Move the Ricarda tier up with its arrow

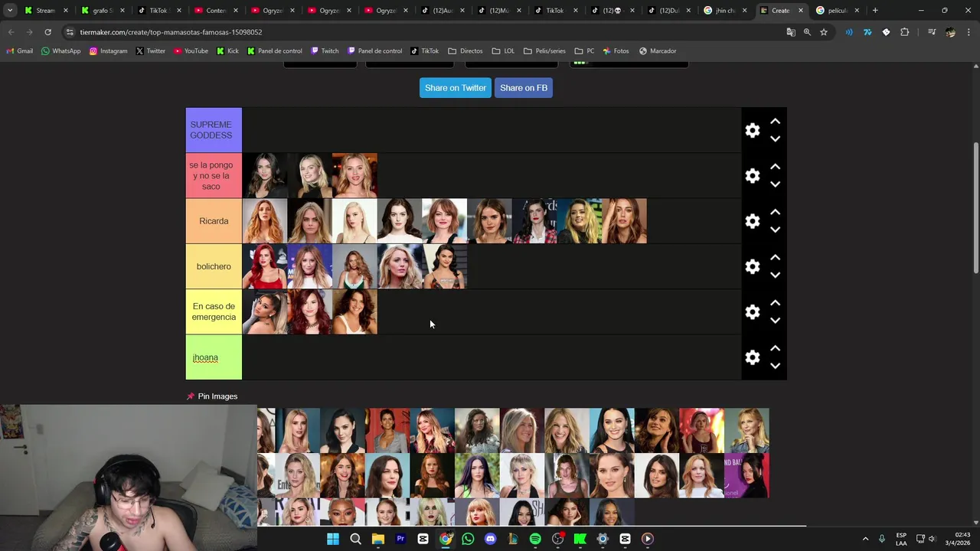click(775, 212)
